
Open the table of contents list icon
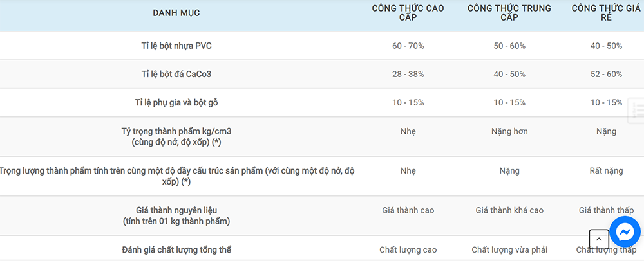[638, 110]
